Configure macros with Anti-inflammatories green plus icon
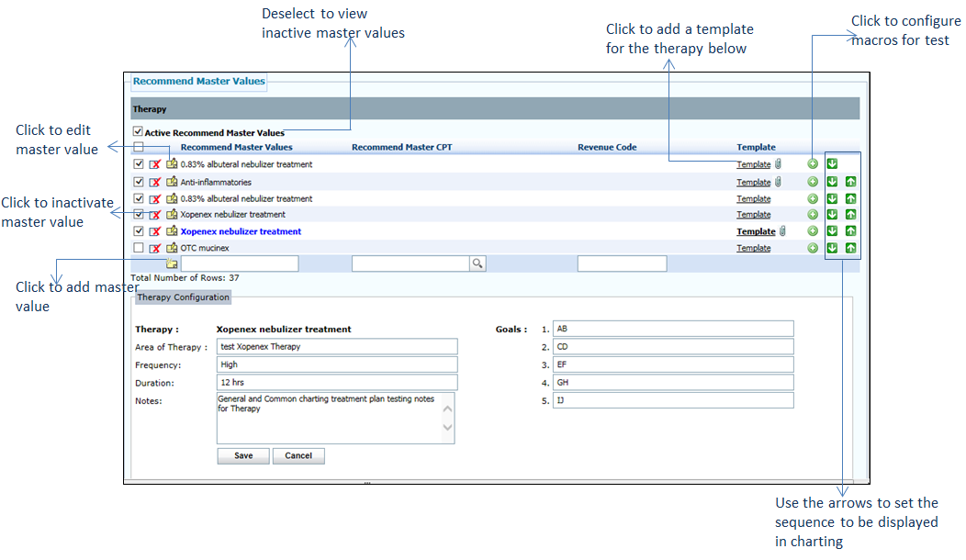The width and height of the screenshot is (966, 560). pos(813,182)
